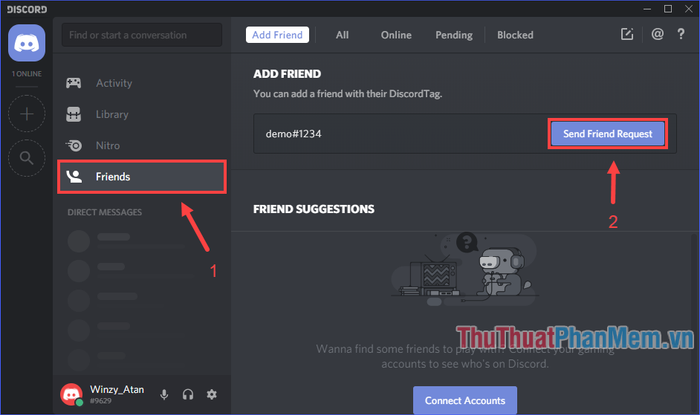Screen dimensions: 700x415
Task: Open mentions with the @ icon
Action: click(657, 35)
